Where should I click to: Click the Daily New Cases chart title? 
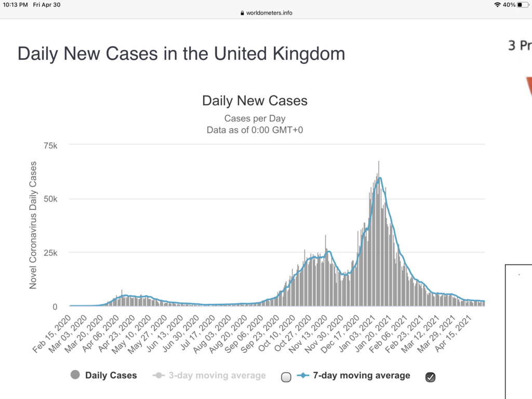[x=255, y=101]
